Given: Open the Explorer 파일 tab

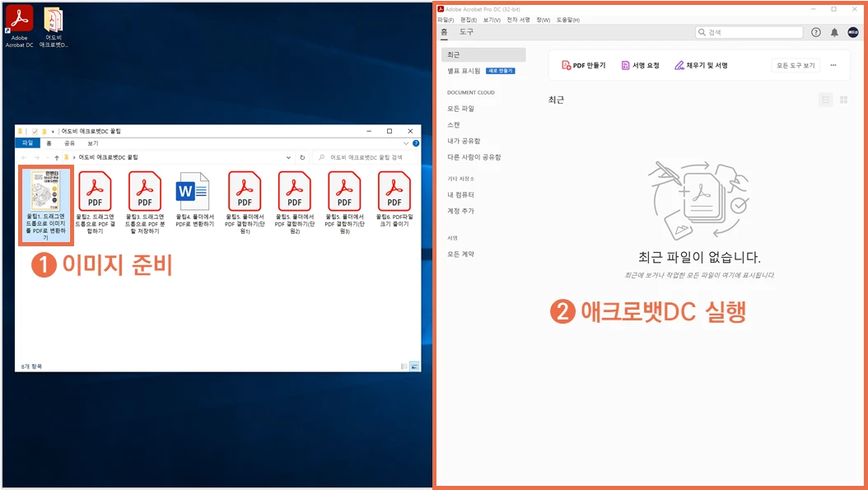Looking at the screenshot, I should coord(28,143).
